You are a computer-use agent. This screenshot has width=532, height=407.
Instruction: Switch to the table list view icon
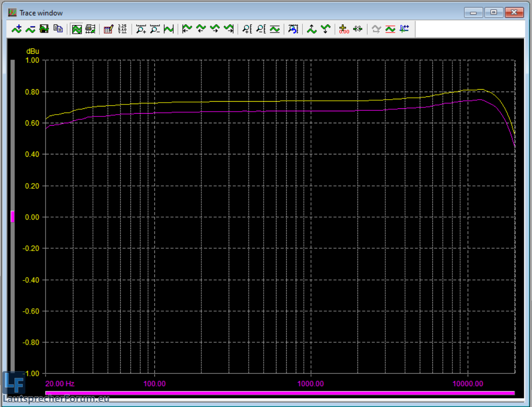pos(90,29)
